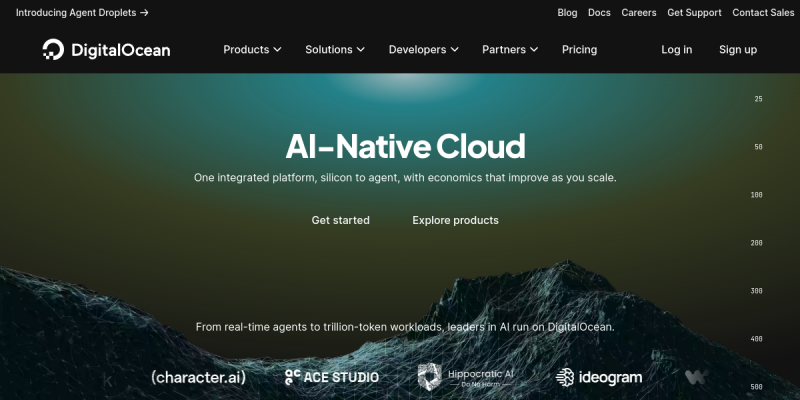Screen dimensions: 800x400
Task: Click the ACE Studio customer logo
Action: (x=332, y=378)
